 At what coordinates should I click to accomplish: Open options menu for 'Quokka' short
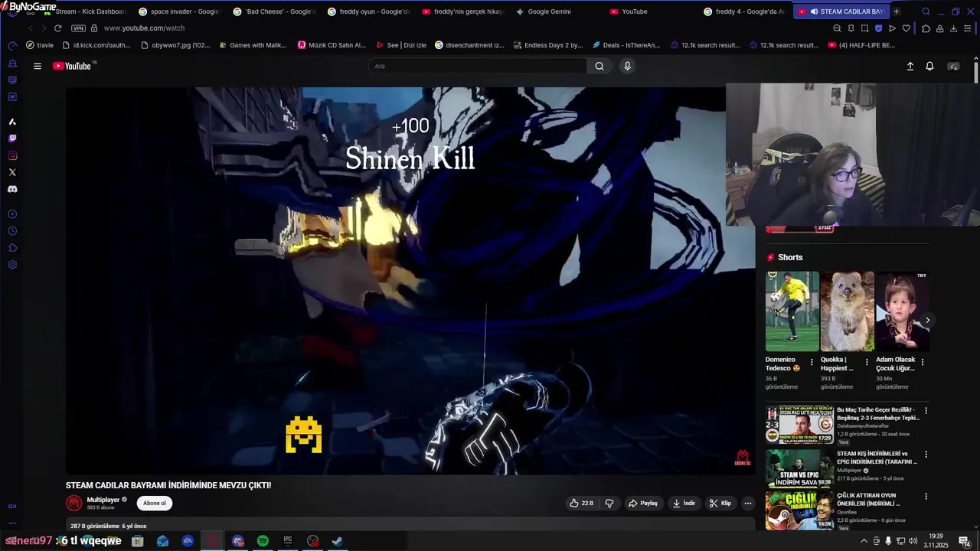coord(867,362)
